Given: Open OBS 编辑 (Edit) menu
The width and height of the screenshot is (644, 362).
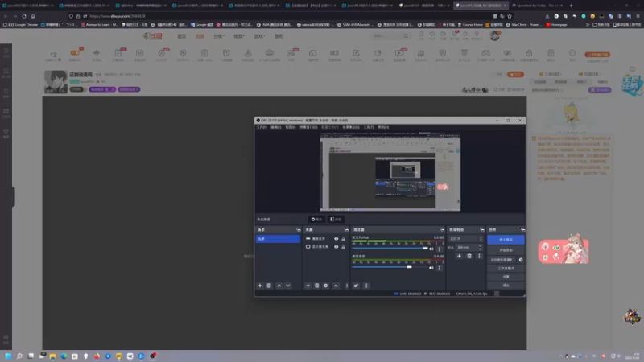Looking at the screenshot, I should click(276, 127).
